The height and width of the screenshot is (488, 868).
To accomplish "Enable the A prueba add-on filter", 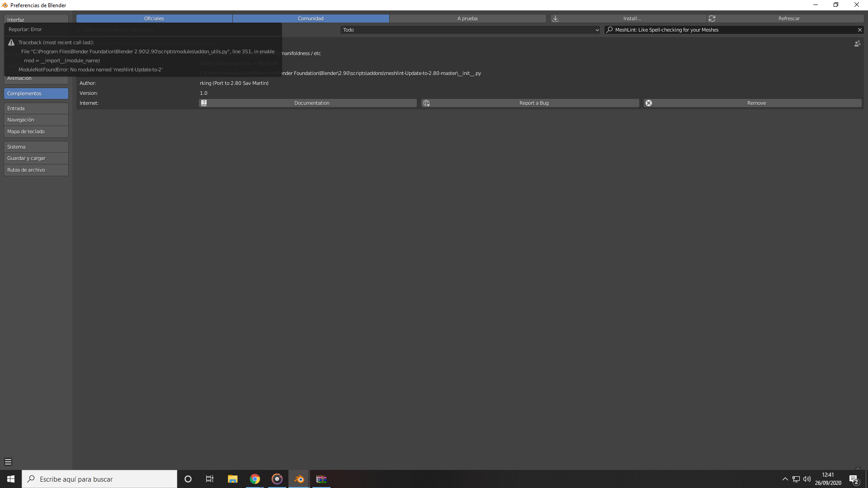I will [467, 19].
